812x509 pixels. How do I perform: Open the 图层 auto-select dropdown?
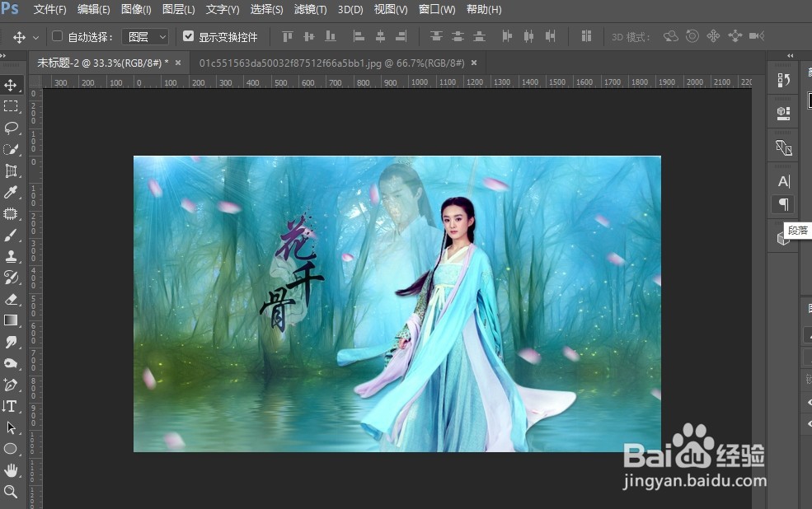(x=145, y=37)
